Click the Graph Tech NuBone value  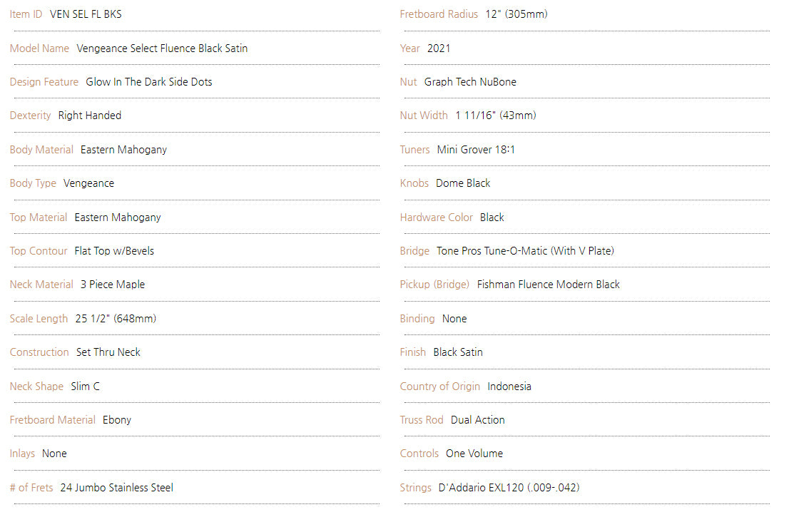coord(470,82)
